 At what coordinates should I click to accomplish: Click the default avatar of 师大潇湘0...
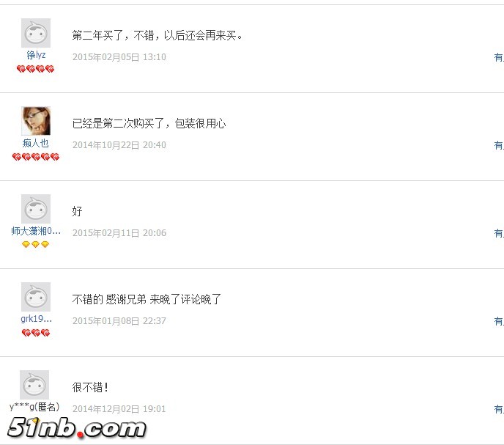36,208
